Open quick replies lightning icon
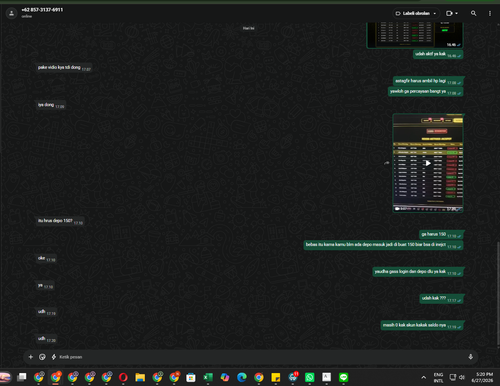Screen dimensions: 500x386 [53, 357]
